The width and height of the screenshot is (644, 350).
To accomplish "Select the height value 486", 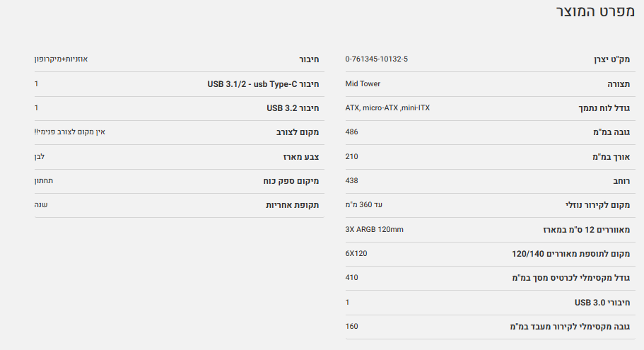I will [x=351, y=132].
